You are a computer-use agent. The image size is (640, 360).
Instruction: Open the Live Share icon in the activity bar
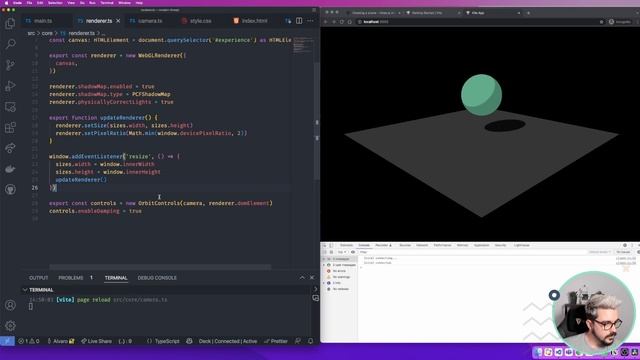coord(10,148)
